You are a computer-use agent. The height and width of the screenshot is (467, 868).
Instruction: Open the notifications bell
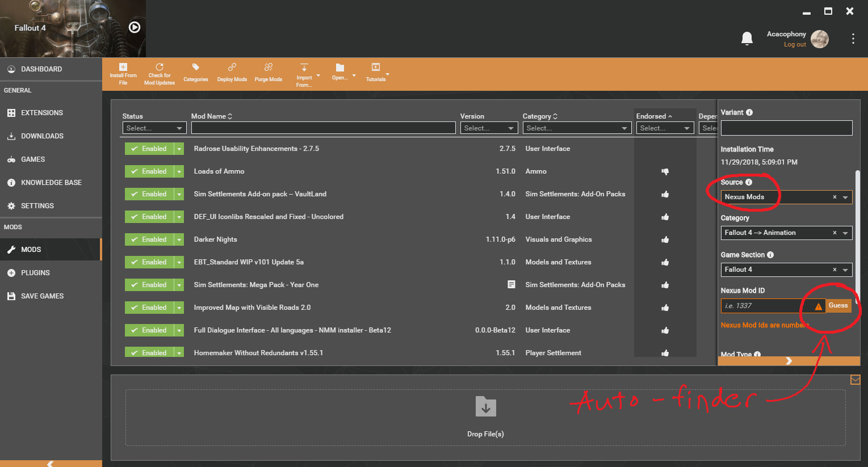(x=747, y=38)
